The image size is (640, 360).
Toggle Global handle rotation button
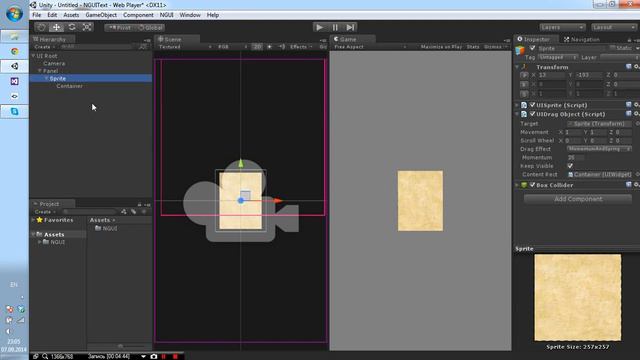(x=150, y=28)
